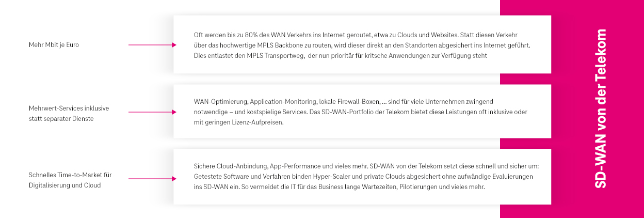
Task: Click the sentence about the MPLS Backbone routing
Action: 362,45
